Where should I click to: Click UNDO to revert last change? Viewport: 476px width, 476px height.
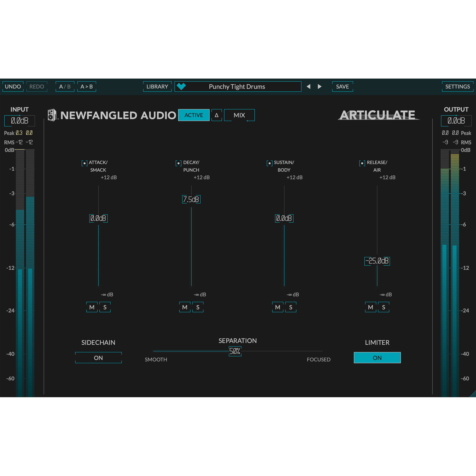[x=13, y=86]
